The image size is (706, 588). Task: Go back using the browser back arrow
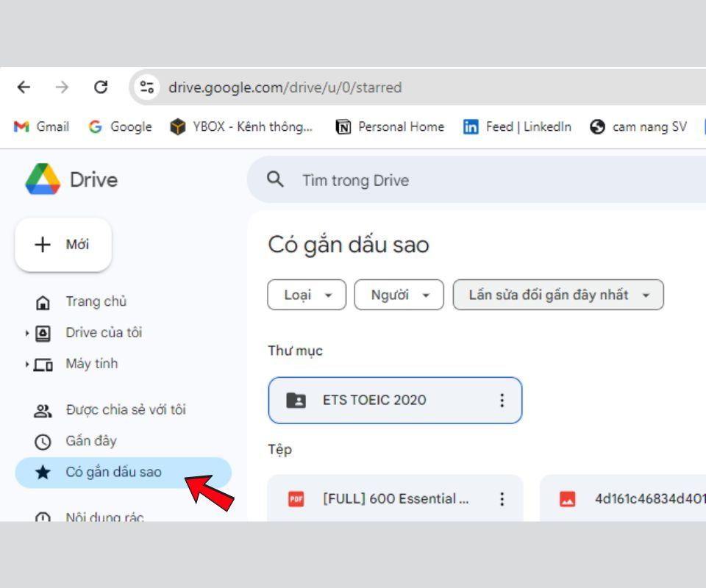24,87
